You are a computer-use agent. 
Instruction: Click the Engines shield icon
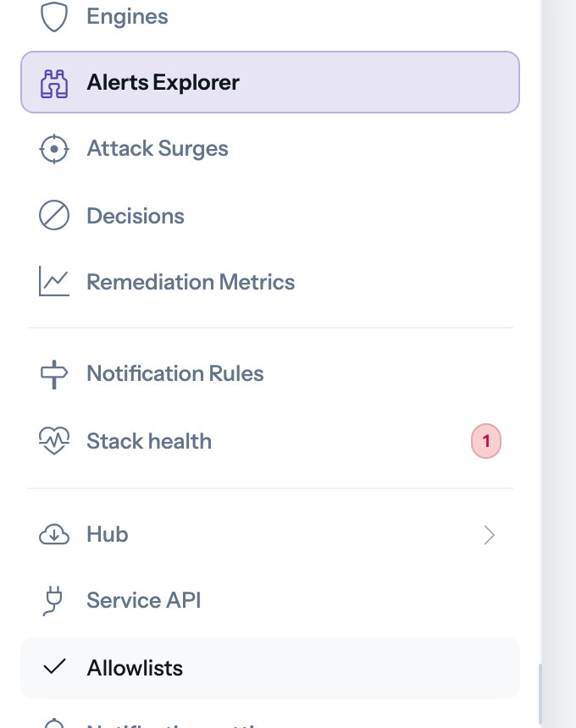point(54,16)
